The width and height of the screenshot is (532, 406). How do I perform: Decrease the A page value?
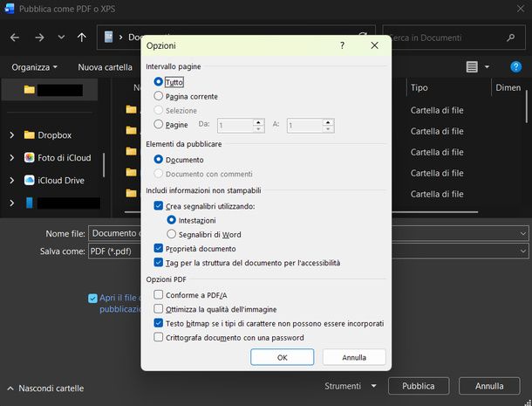click(x=328, y=129)
